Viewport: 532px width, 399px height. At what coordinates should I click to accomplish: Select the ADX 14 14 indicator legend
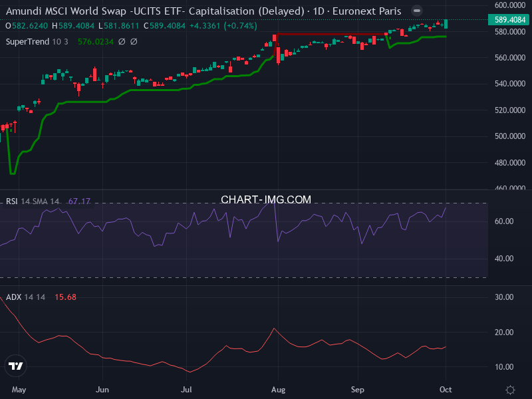pos(25,297)
